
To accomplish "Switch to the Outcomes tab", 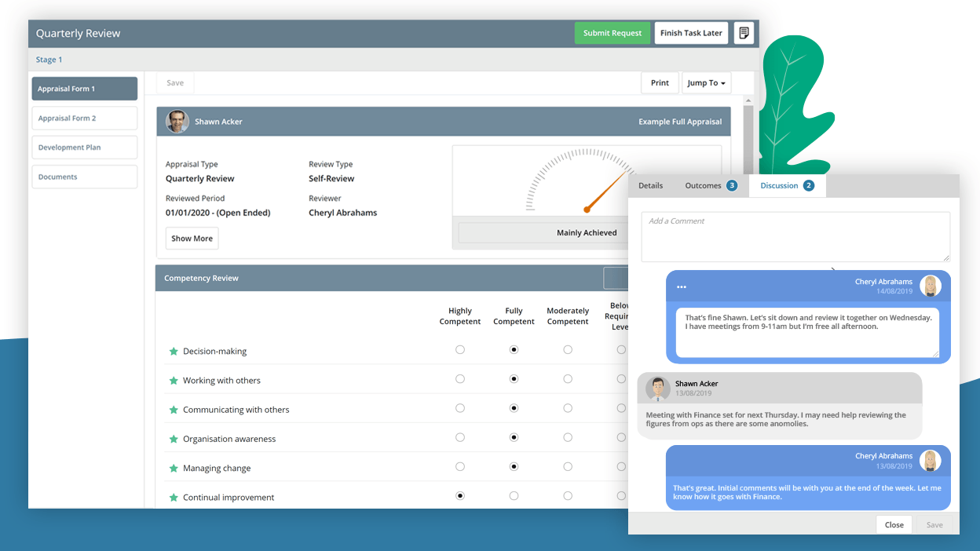I will [x=710, y=186].
